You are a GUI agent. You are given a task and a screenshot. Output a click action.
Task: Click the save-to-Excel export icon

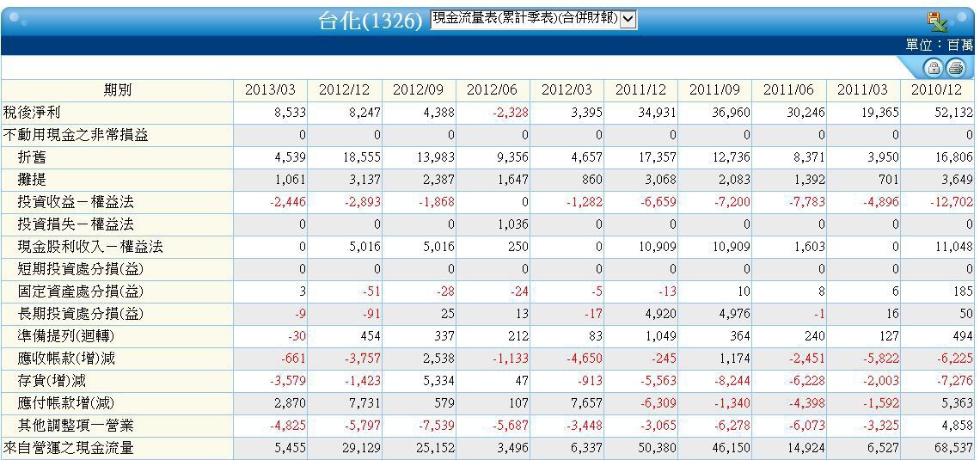pyautogui.click(x=938, y=21)
